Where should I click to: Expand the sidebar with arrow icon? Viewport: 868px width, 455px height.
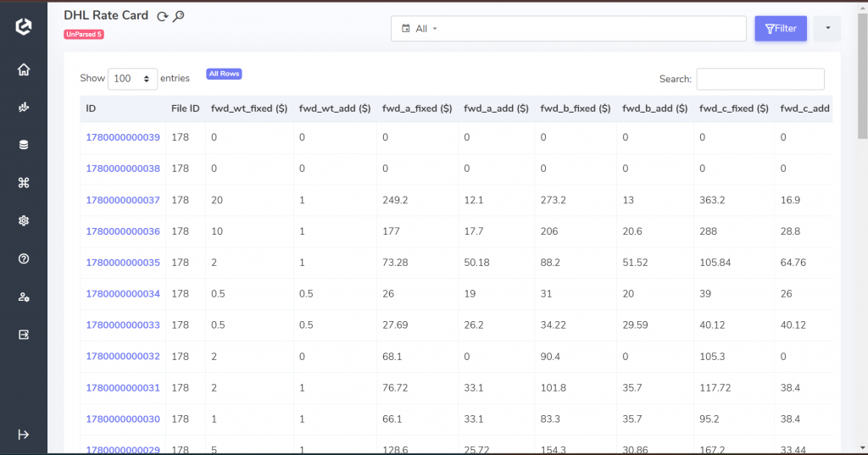(x=23, y=435)
